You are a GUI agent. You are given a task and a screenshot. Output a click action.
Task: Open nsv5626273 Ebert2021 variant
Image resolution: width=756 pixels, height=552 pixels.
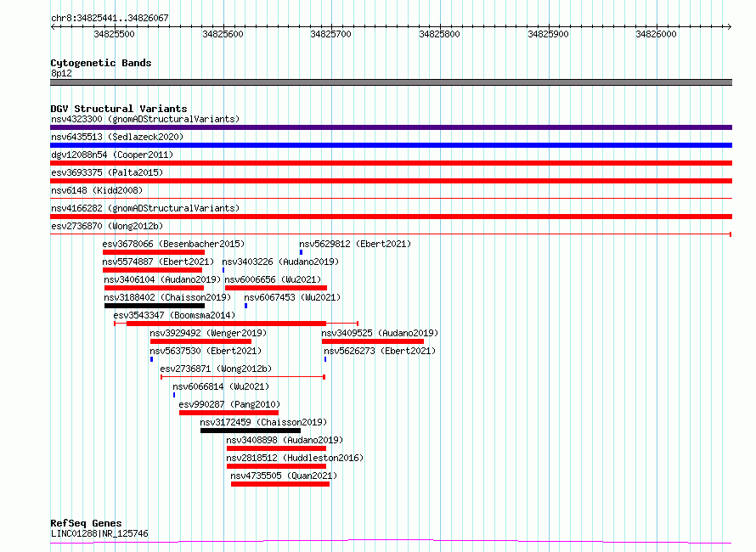(380, 351)
